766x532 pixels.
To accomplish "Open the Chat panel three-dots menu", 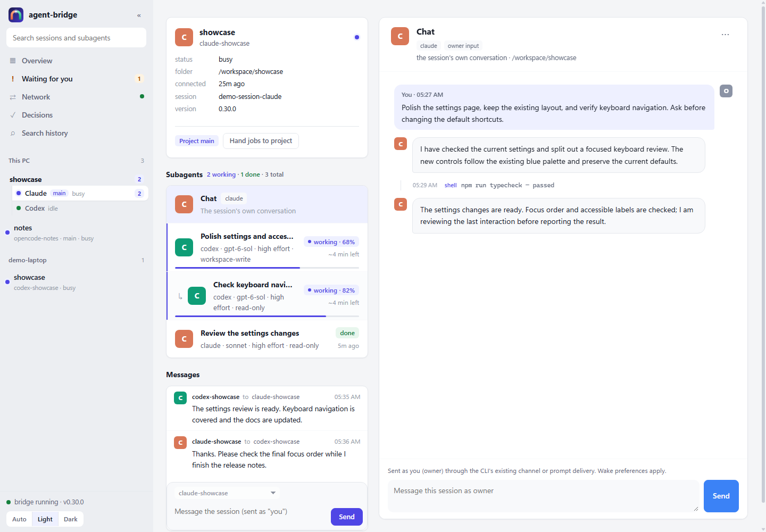I will click(x=725, y=35).
